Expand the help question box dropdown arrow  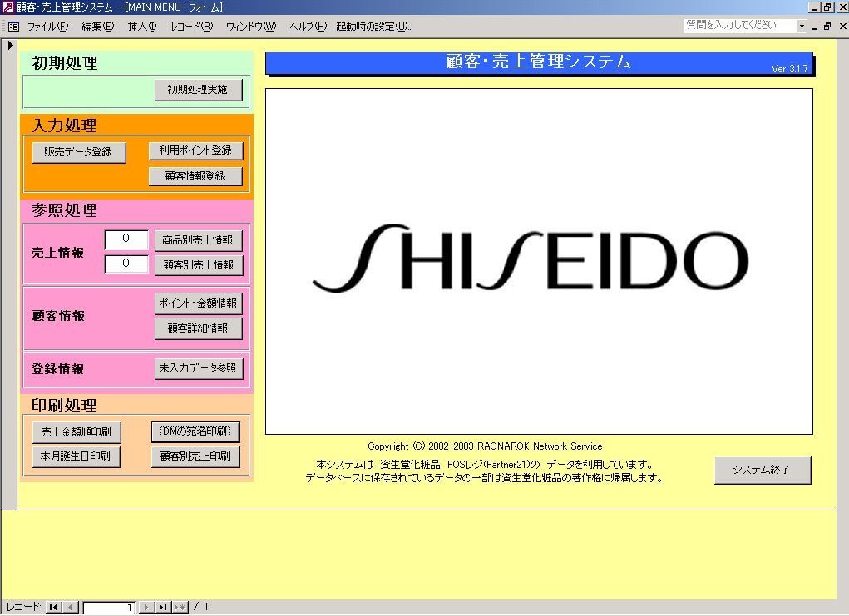click(x=802, y=26)
